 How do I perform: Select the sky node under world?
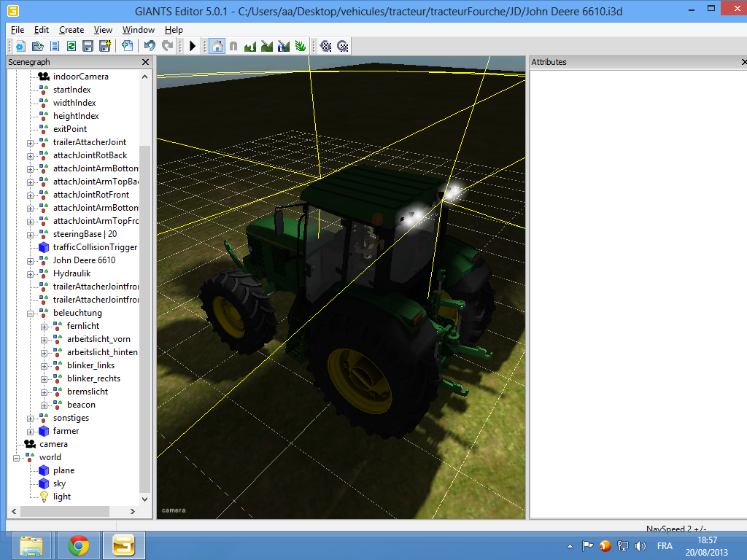(x=59, y=484)
